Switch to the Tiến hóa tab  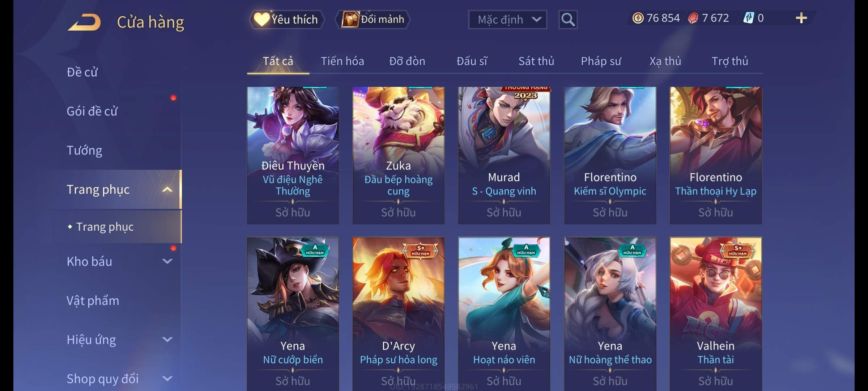coord(342,61)
